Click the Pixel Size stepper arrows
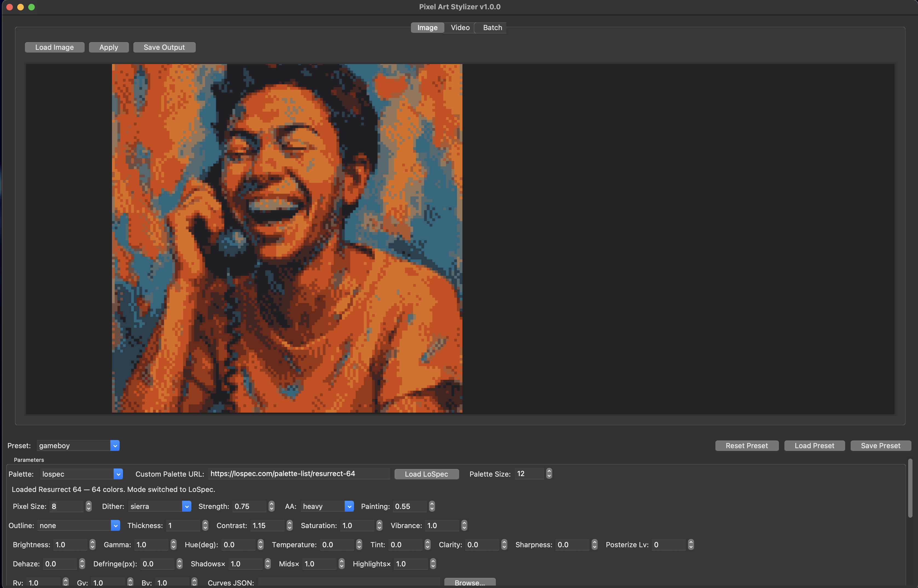The image size is (918, 588). point(89,506)
